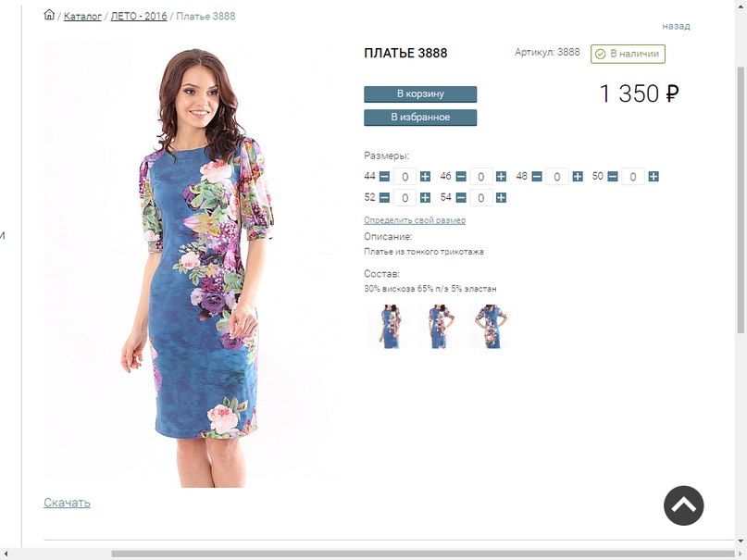Viewport: 747px width, 560px height.
Task: Decrease quantity for size 54
Action: pos(461,197)
